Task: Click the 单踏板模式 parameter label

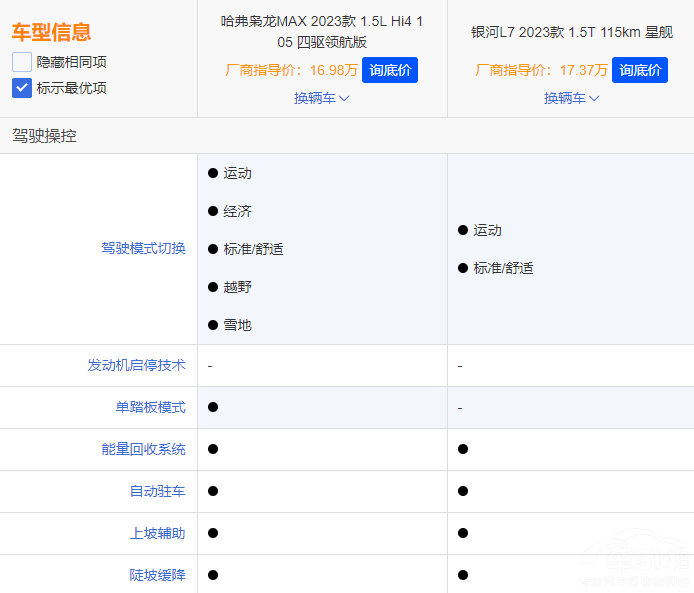Action: (150, 408)
